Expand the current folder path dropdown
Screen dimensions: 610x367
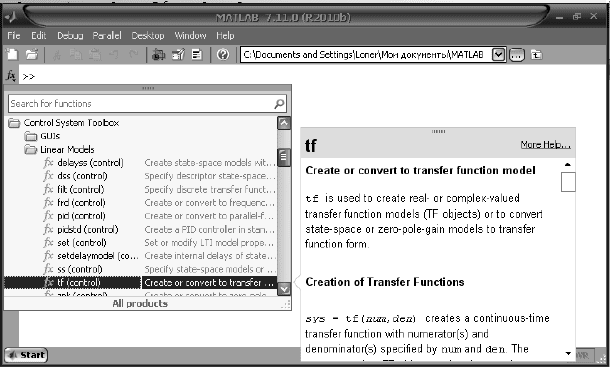pyautogui.click(x=498, y=54)
